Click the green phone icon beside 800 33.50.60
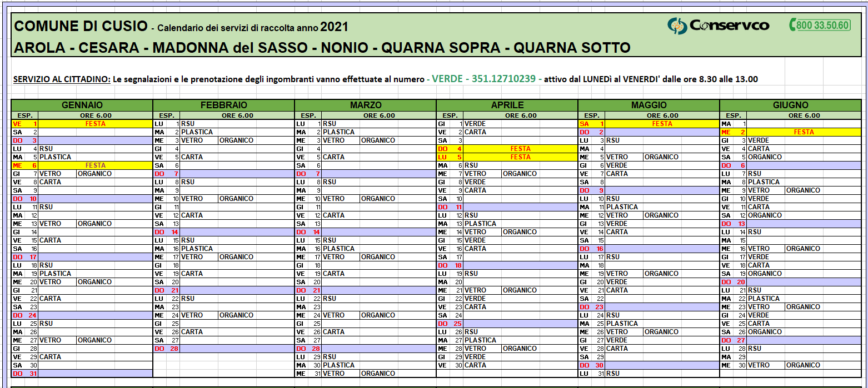 coord(791,25)
